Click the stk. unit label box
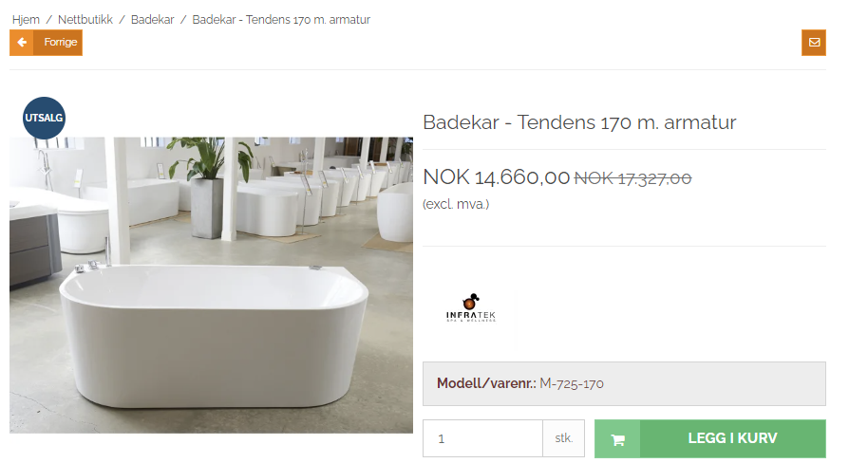This screenshot has width=868, height=463. (563, 438)
